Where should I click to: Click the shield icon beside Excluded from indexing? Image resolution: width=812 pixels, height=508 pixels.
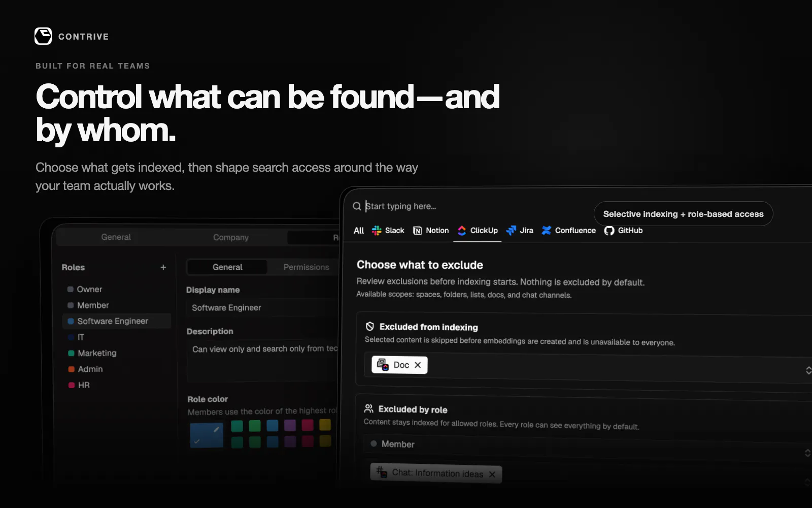(370, 326)
